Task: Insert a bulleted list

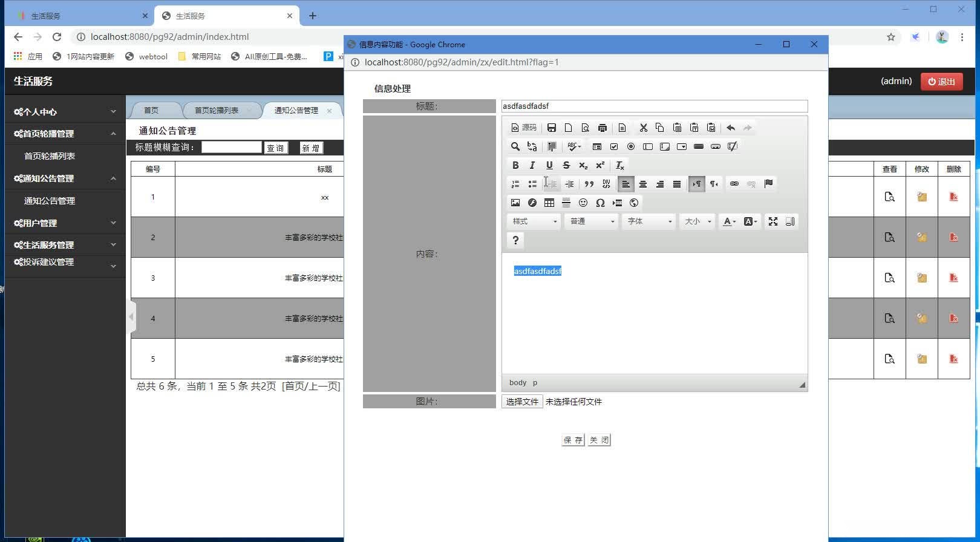Action: tap(532, 184)
